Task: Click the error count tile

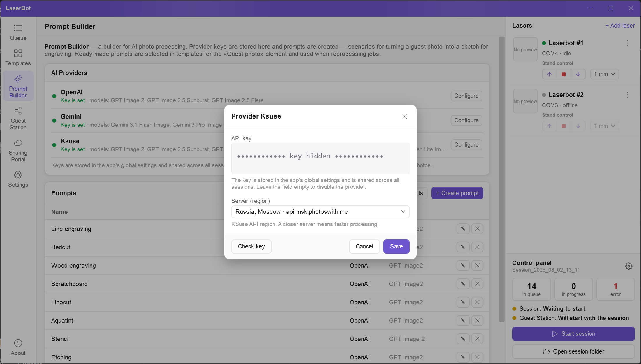Action: [615, 289]
